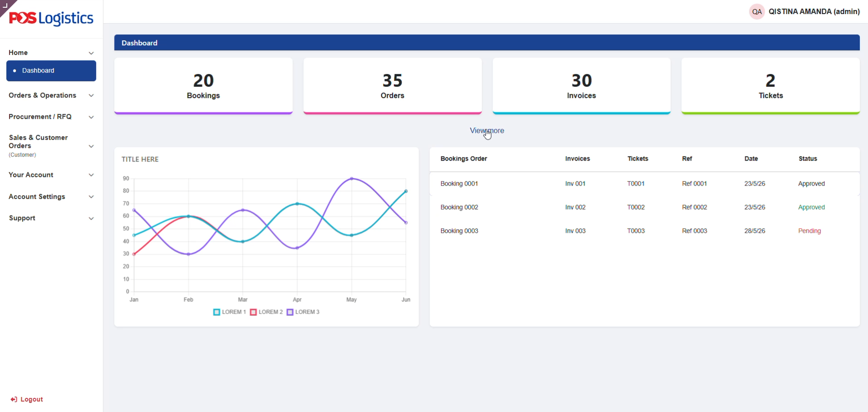The image size is (868, 412).
Task: Select the Booking 0003 row
Action: click(645, 231)
